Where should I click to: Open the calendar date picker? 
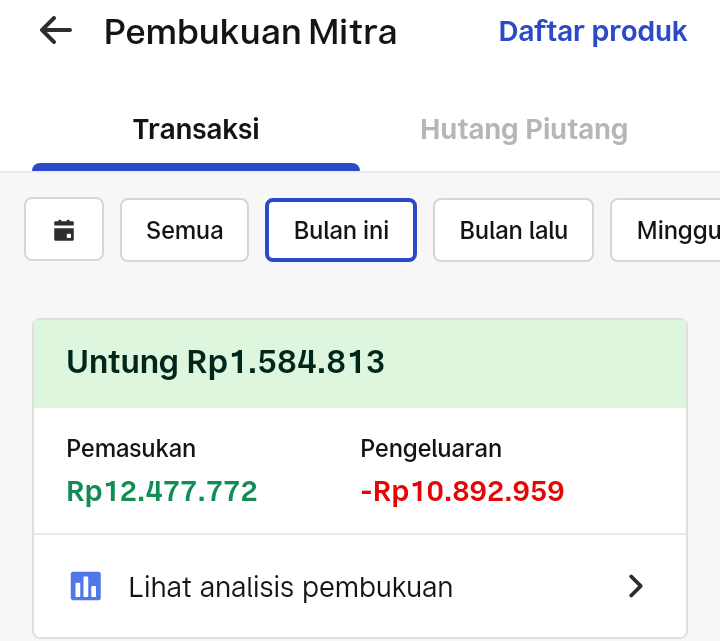click(x=64, y=230)
